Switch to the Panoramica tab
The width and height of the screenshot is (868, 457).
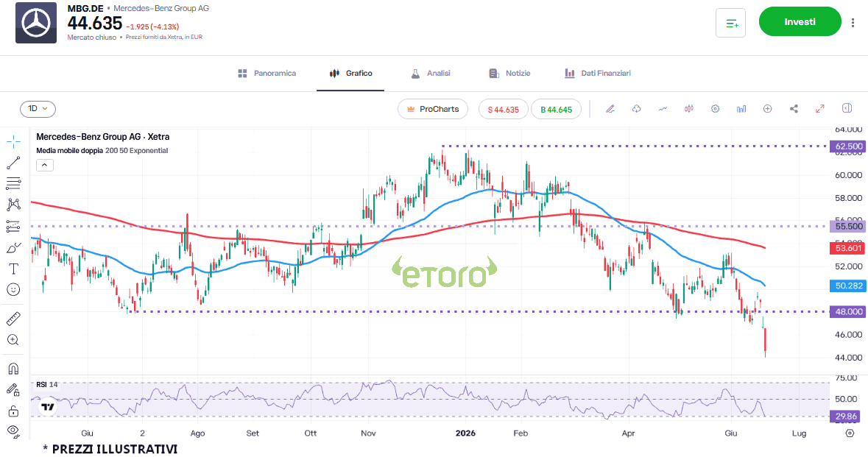[267, 73]
